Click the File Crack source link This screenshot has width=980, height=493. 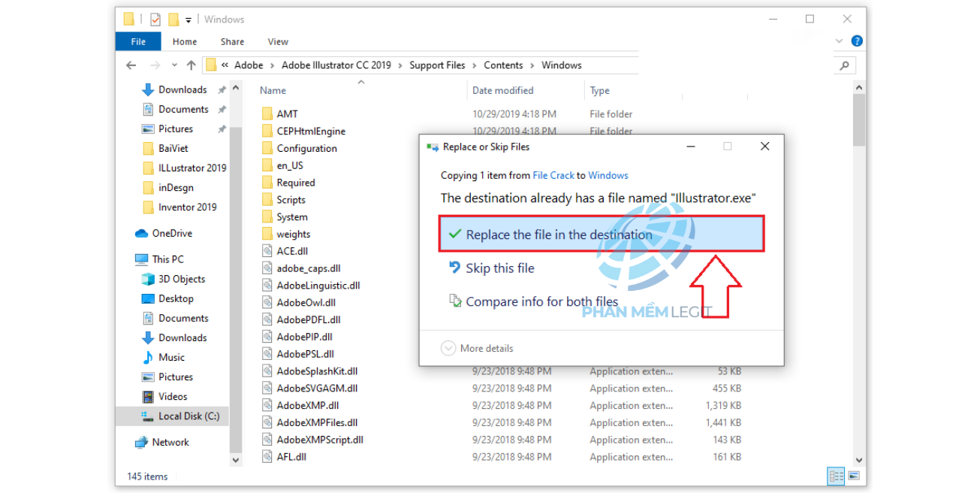(553, 175)
